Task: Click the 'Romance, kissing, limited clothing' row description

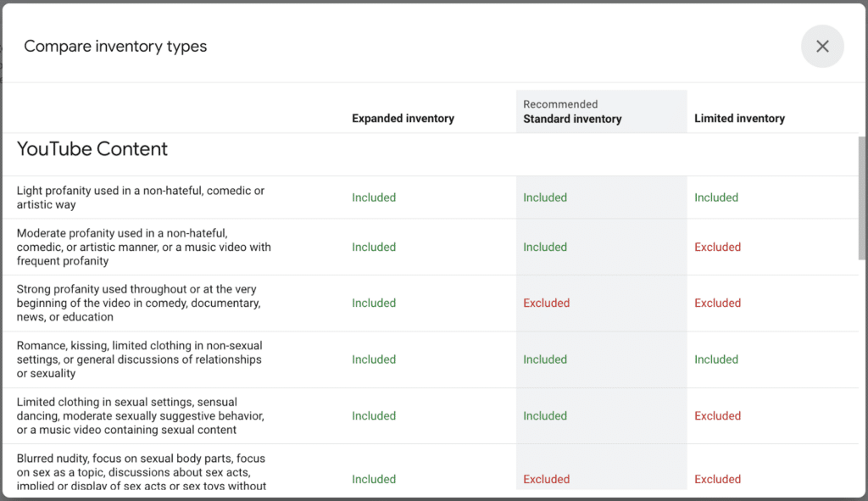Action: [x=140, y=359]
